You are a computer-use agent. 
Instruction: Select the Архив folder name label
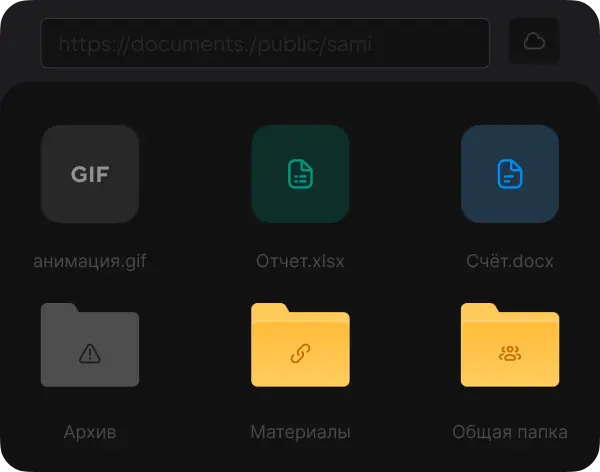tap(90, 433)
